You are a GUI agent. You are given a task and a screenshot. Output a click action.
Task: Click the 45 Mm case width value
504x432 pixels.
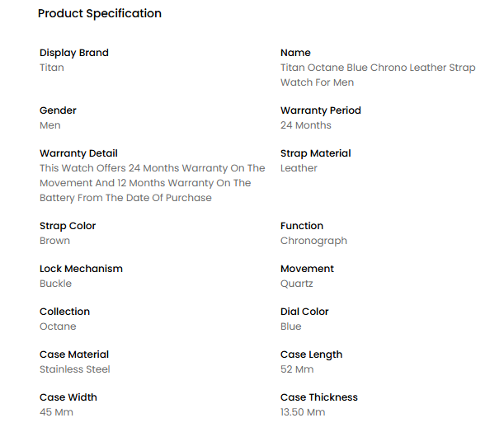point(56,412)
